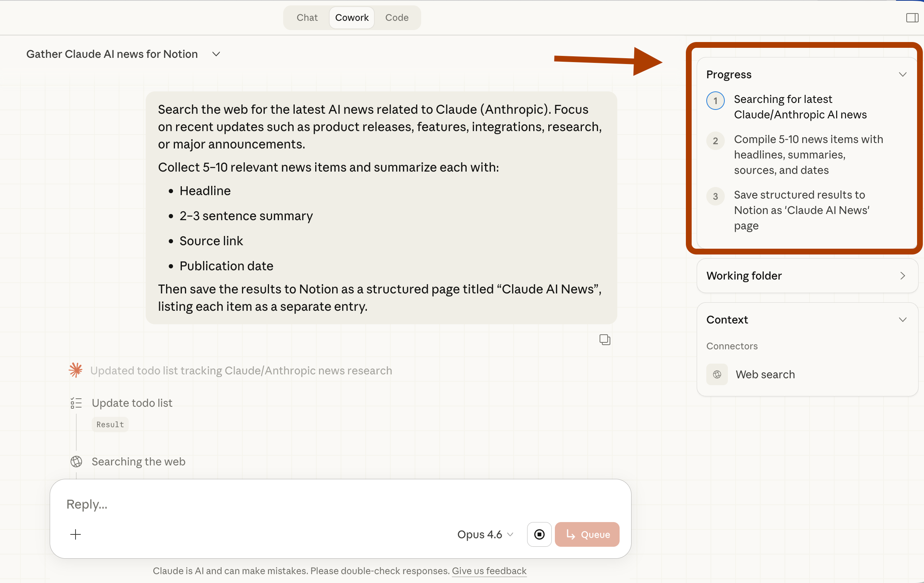Viewport: 924px width, 583px height.
Task: Collapse the Progress panel
Action: click(902, 74)
